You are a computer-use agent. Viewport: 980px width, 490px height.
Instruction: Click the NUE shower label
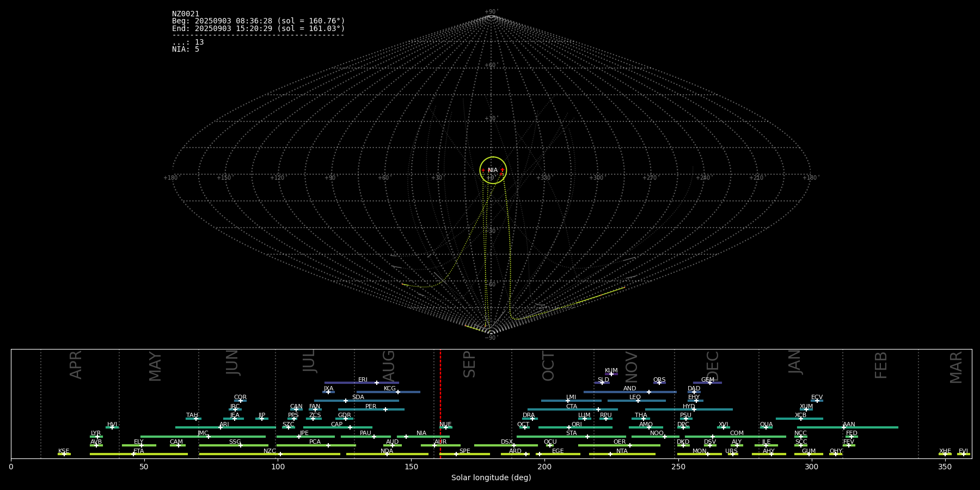445,425
